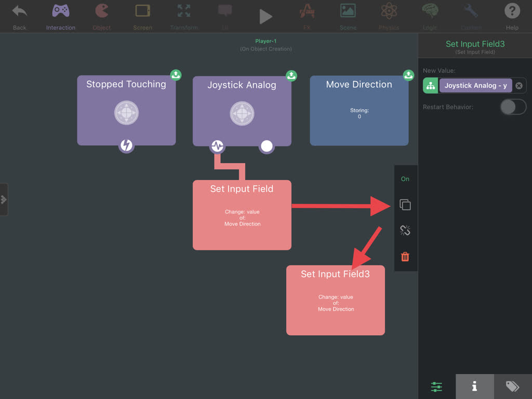Open the Object behaviors category
The height and width of the screenshot is (399, 532).
[x=102, y=16]
